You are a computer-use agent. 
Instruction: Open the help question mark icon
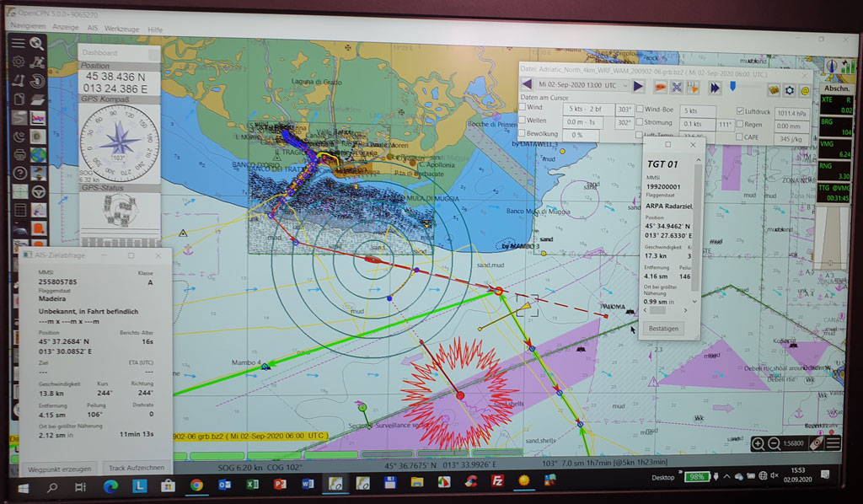coord(20,174)
